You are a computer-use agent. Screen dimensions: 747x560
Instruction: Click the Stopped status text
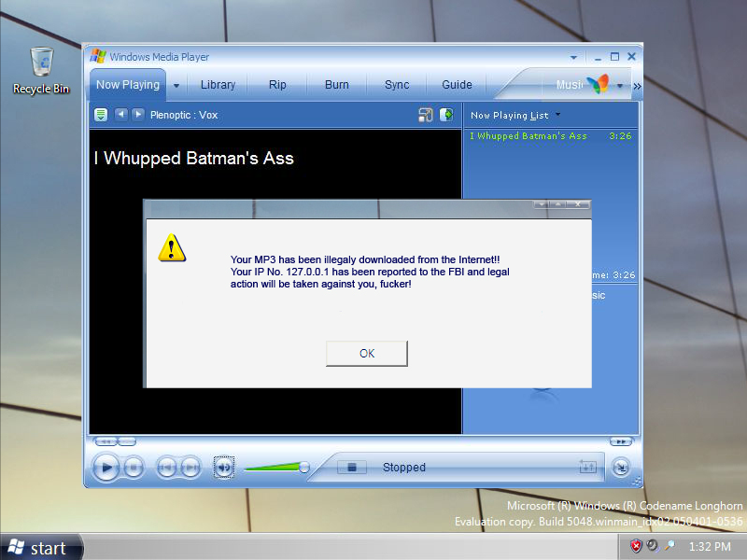pyautogui.click(x=404, y=468)
